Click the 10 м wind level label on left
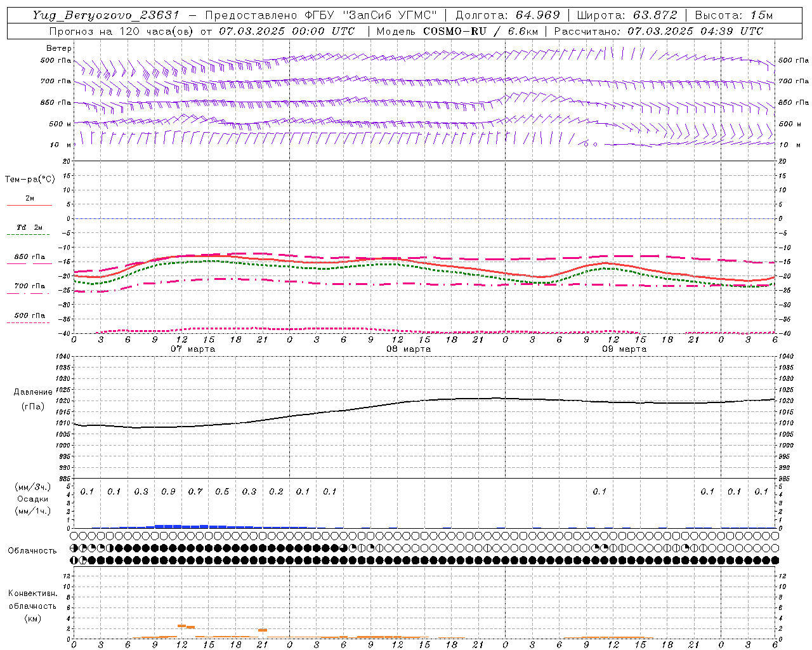Image resolution: width=812 pixels, height=650 pixels. point(60,145)
